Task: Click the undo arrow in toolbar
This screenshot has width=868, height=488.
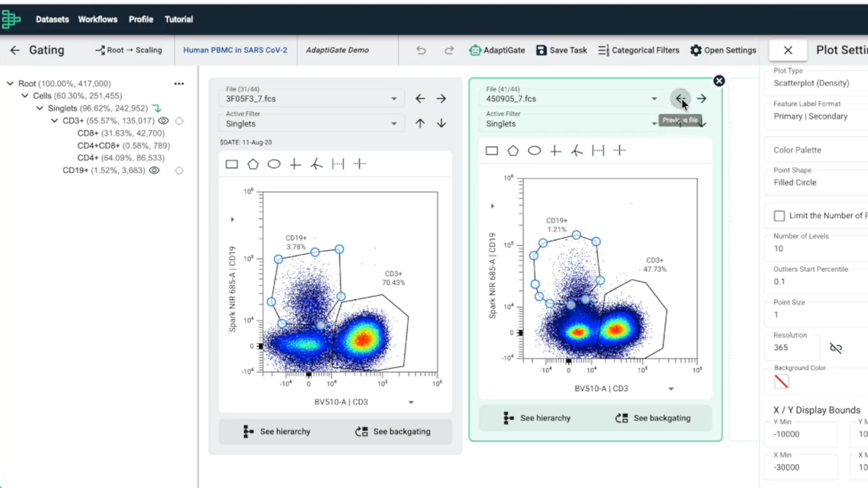Action: (x=421, y=50)
